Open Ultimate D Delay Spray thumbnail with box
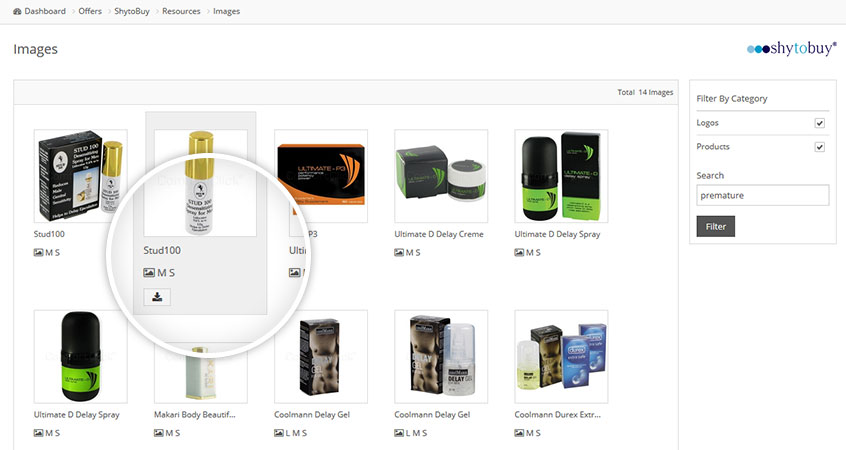The width and height of the screenshot is (846, 450). 561,176
